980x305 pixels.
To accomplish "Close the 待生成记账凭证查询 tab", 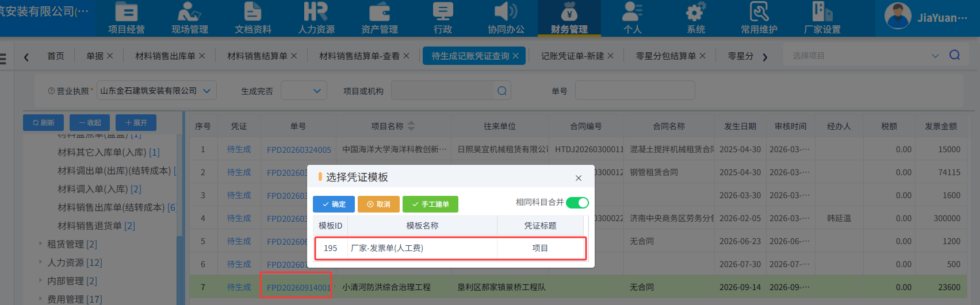I will coord(516,56).
